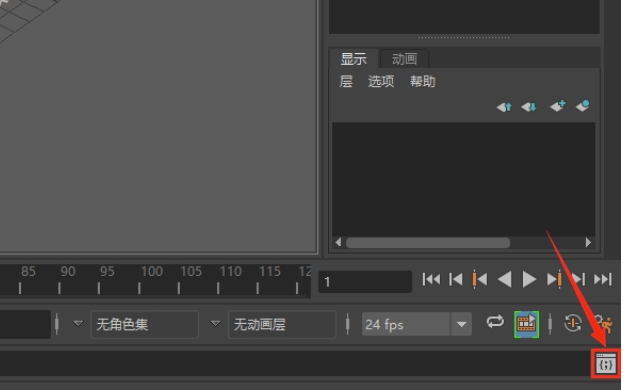The height and width of the screenshot is (390, 633).
Task: Click the 24 fps frame rate field
Action: tap(406, 324)
